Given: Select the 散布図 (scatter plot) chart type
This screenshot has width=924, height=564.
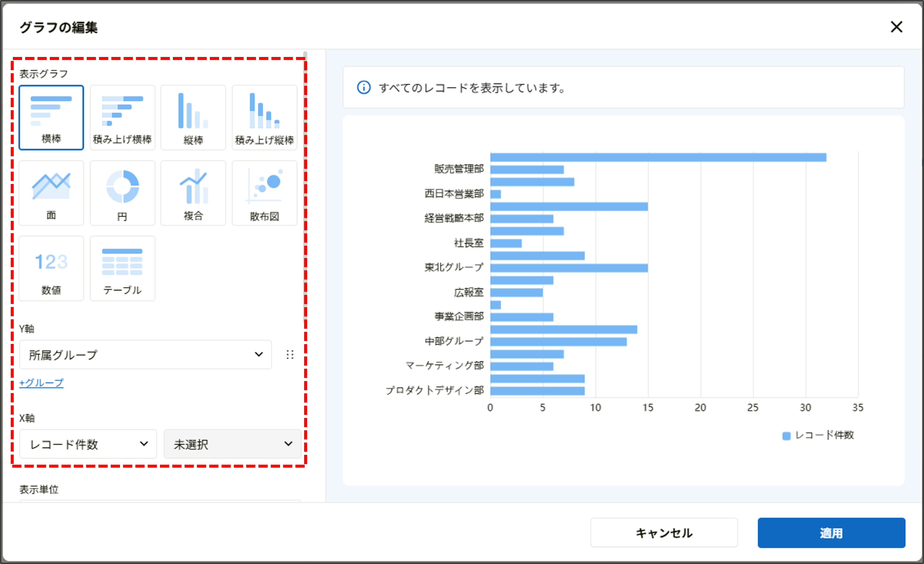Looking at the screenshot, I should pyautogui.click(x=264, y=193).
